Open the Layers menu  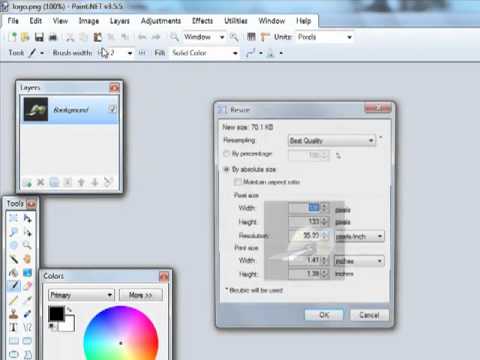click(x=120, y=21)
